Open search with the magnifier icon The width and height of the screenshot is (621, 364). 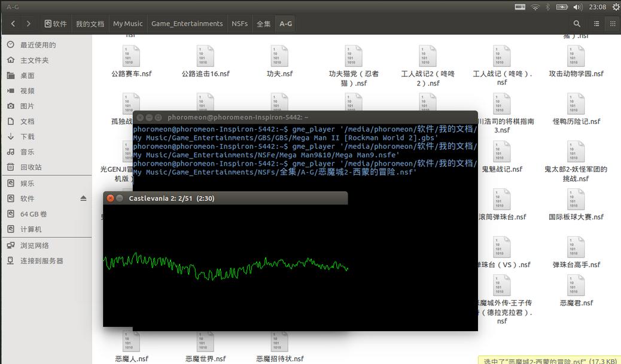click(577, 24)
